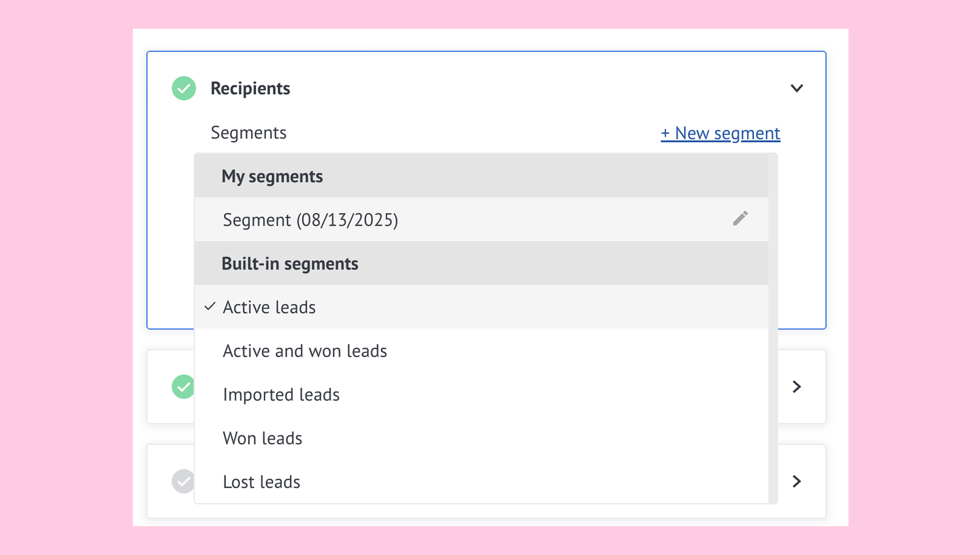Image resolution: width=980 pixels, height=555 pixels.
Task: Select Active and won leads option
Action: tap(304, 351)
